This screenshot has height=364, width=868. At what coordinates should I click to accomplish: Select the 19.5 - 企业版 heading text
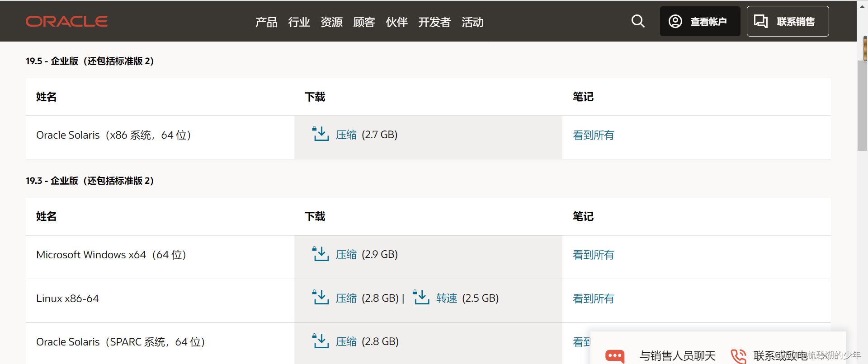pyautogui.click(x=90, y=61)
